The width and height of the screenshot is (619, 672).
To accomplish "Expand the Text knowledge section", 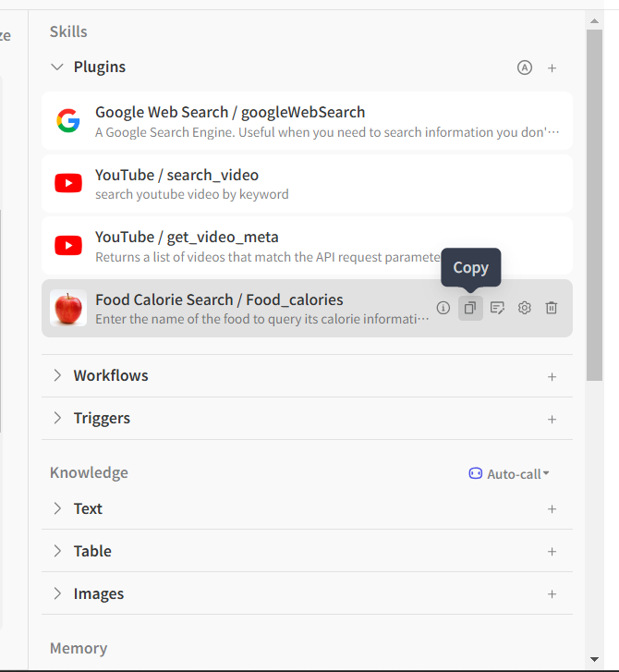I will 57,508.
